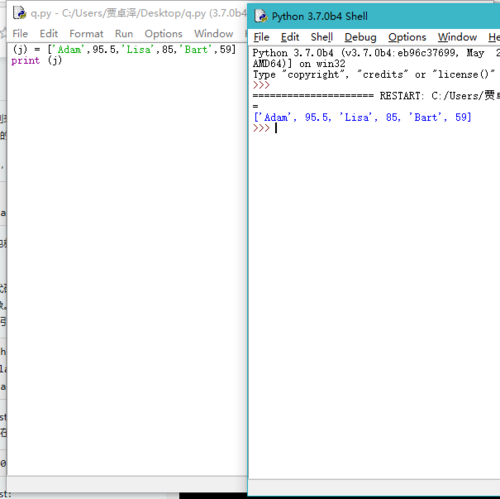
Task: Click 'AMD64)] on win32' line in shell
Action: pos(299,64)
